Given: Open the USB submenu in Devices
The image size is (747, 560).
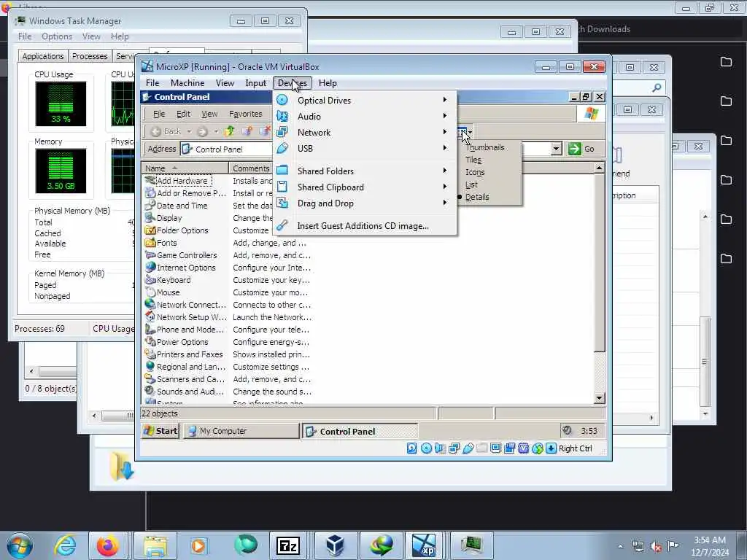Looking at the screenshot, I should tap(365, 148).
